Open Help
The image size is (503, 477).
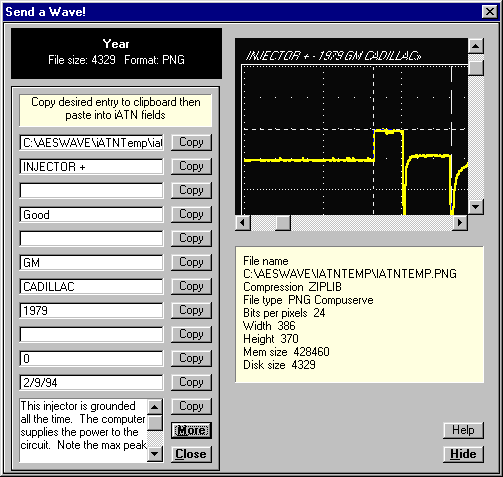[463, 430]
